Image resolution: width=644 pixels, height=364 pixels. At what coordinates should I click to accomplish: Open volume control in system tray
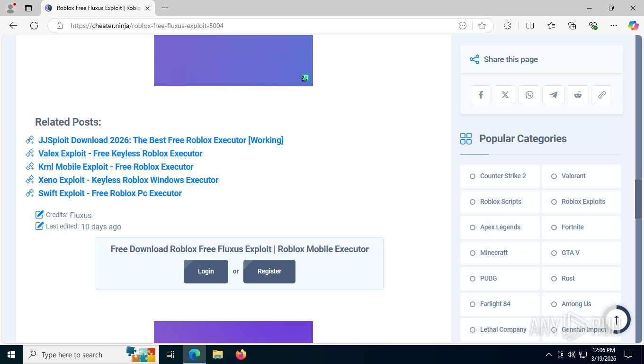[572, 355]
